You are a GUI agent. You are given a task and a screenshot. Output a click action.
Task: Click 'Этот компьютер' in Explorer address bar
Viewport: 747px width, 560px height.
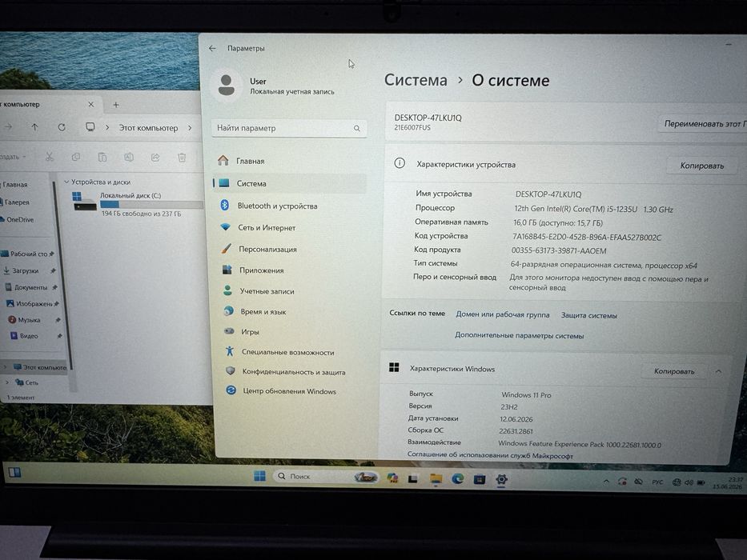[148, 128]
